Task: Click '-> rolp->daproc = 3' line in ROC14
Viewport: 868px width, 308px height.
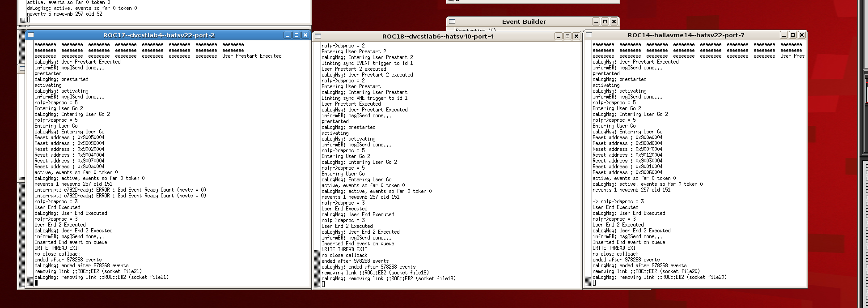Action: coord(618,201)
